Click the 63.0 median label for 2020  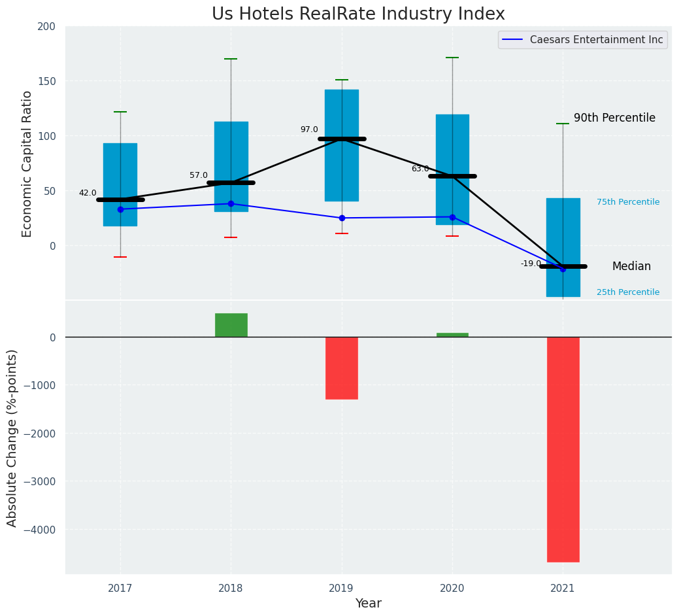pyautogui.click(x=420, y=169)
